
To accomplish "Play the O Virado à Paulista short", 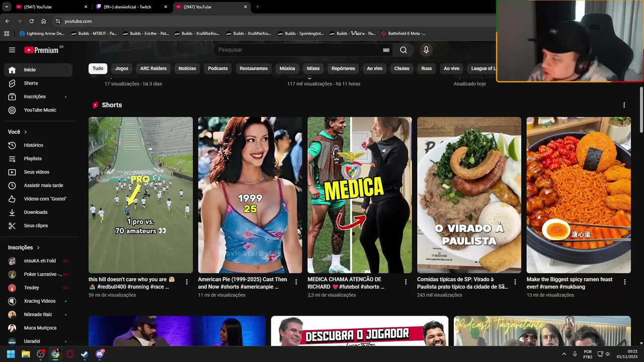I will click(469, 195).
